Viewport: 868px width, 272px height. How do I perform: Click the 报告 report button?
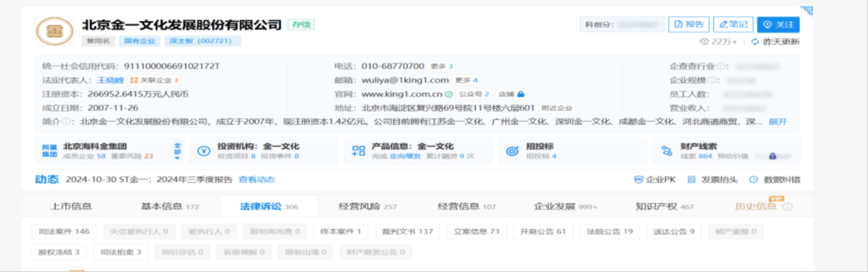click(x=689, y=24)
